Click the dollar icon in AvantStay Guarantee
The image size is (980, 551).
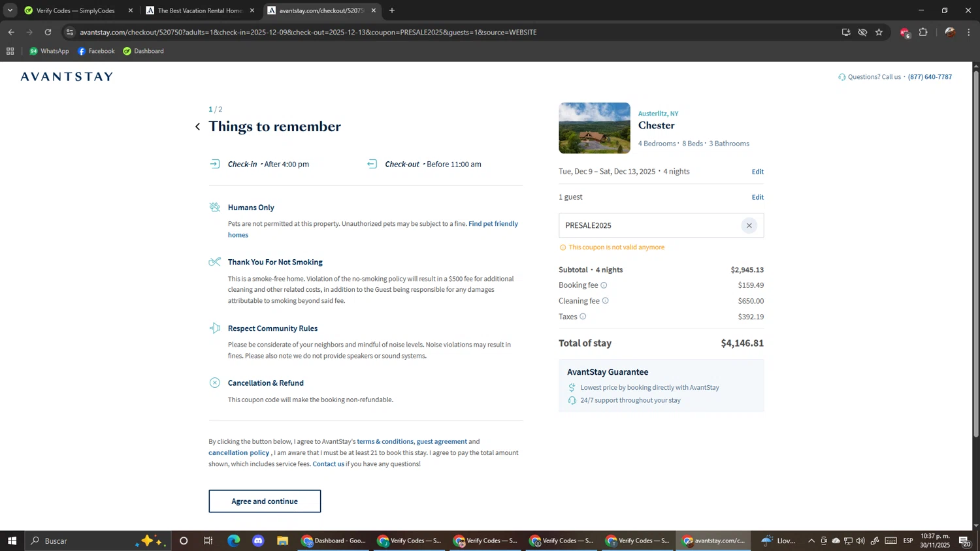click(572, 388)
